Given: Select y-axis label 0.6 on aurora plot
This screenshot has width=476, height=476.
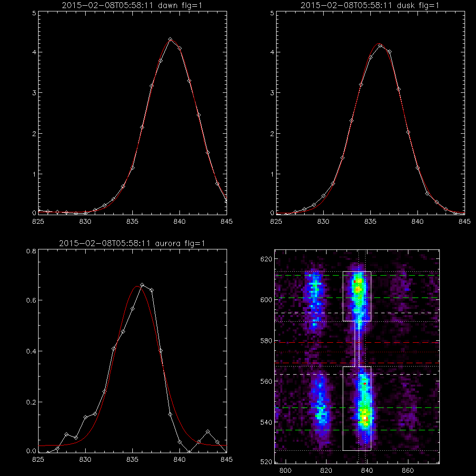Looking at the screenshot, I should coord(31,300).
